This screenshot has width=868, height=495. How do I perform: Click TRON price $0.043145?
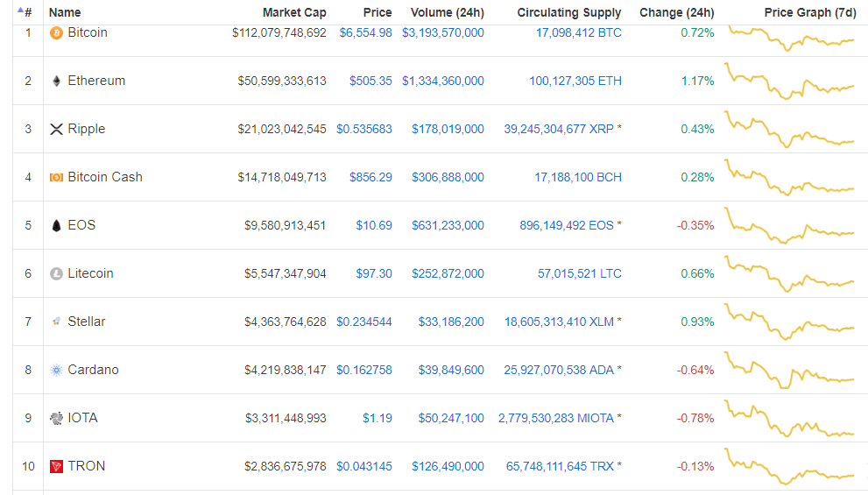tap(363, 467)
